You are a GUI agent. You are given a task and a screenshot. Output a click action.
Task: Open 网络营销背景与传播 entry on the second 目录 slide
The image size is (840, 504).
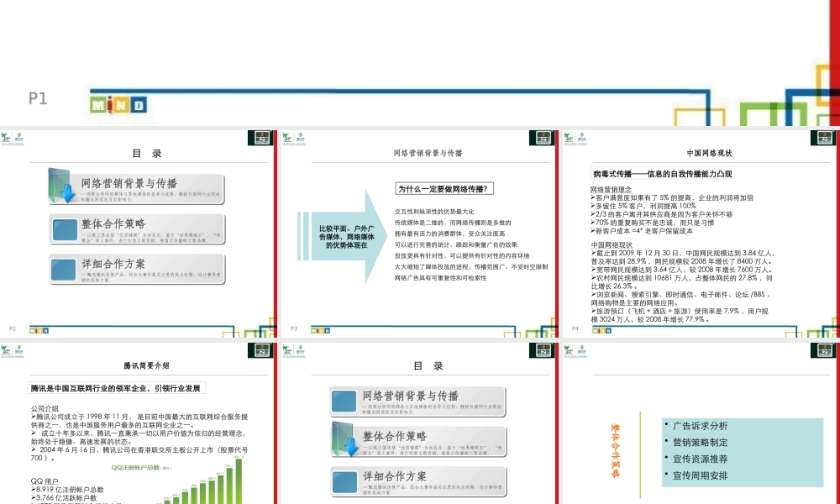[x=418, y=402]
